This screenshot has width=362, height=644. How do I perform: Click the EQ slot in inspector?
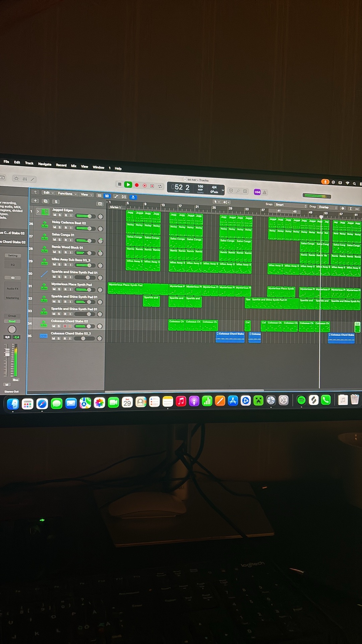13,265
